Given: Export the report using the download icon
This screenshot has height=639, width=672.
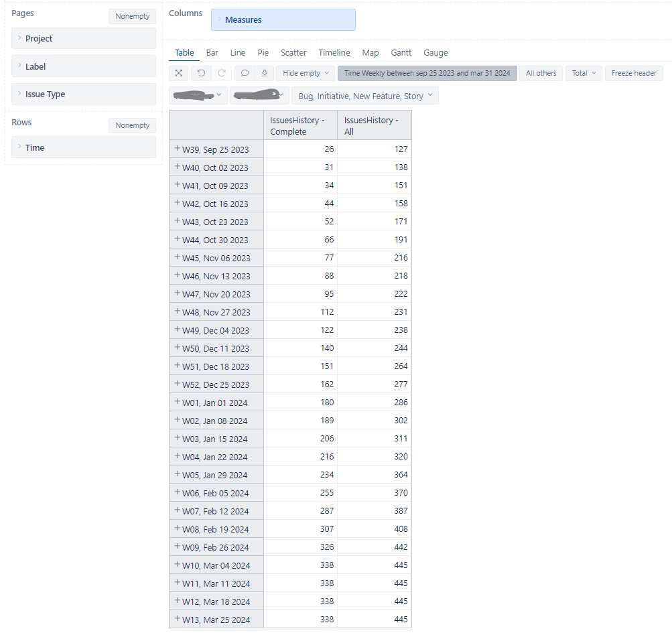Looking at the screenshot, I should 264,73.
